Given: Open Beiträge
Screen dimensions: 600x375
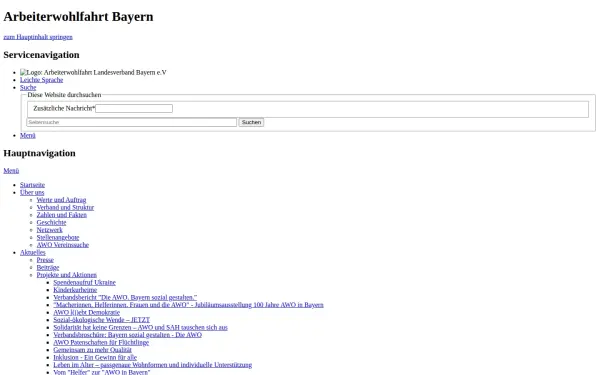Looking at the screenshot, I should tap(48, 267).
